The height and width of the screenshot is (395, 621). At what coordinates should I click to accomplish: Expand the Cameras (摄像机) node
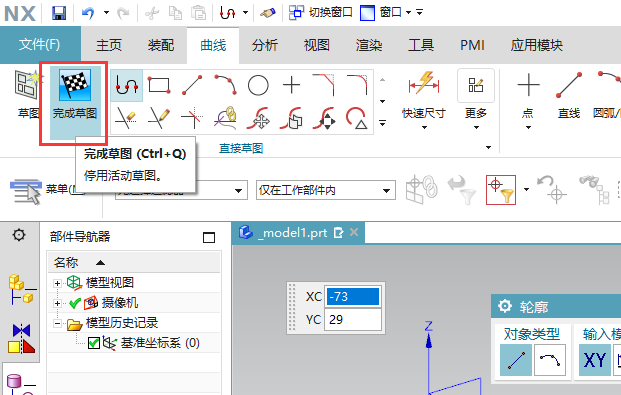(57, 303)
